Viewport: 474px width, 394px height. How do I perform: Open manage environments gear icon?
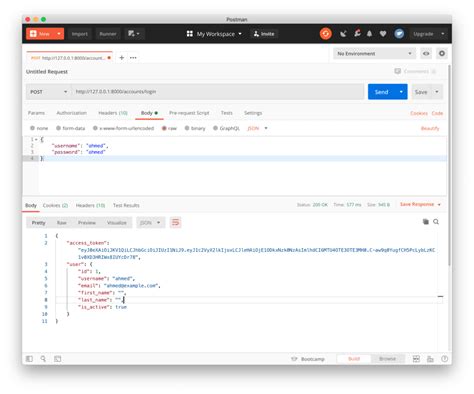pos(442,53)
